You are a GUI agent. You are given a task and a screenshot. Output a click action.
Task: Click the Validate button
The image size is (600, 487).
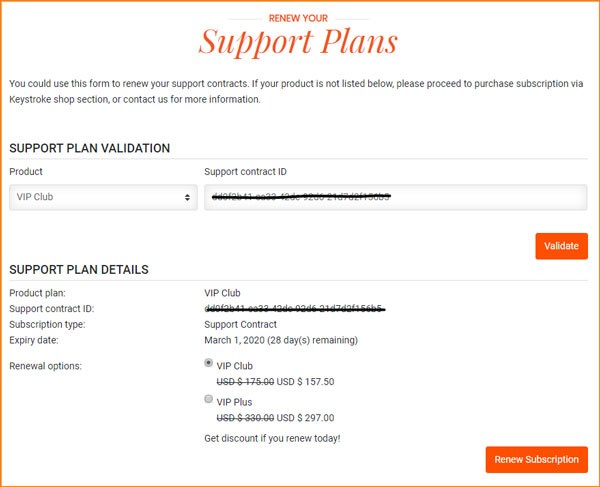click(x=561, y=246)
